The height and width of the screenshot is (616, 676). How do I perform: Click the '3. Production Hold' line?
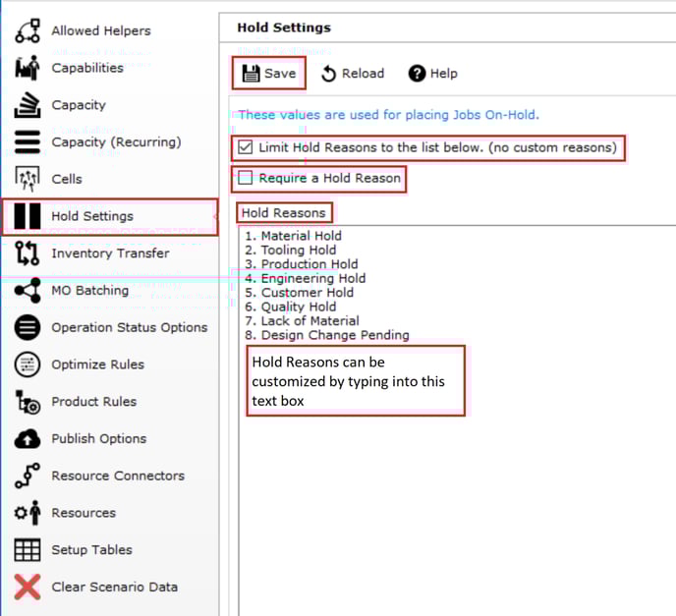(x=302, y=264)
